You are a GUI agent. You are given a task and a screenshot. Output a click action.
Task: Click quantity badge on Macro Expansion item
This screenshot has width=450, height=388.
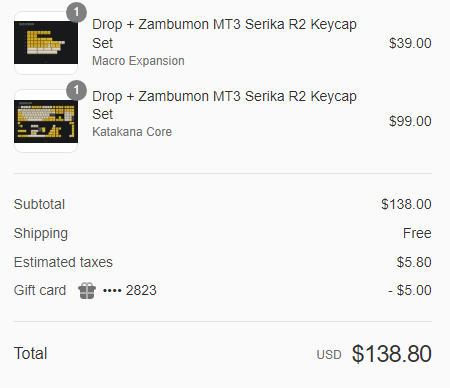(76, 12)
